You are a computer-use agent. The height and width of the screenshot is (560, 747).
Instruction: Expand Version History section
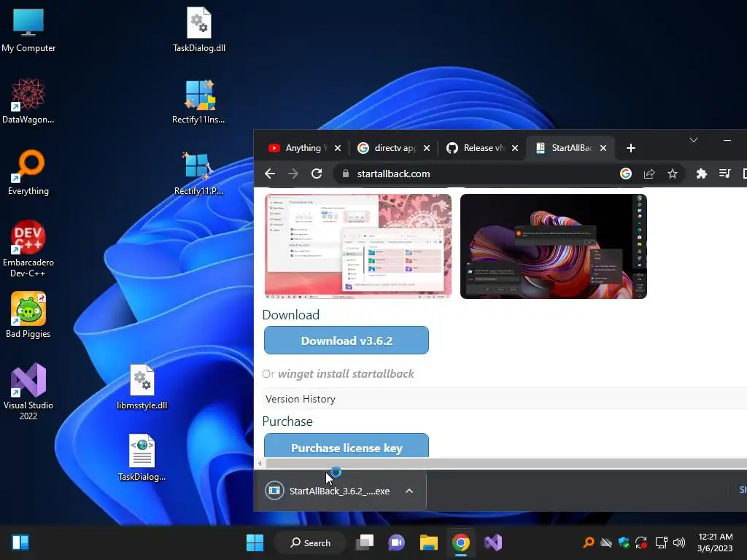(505, 399)
